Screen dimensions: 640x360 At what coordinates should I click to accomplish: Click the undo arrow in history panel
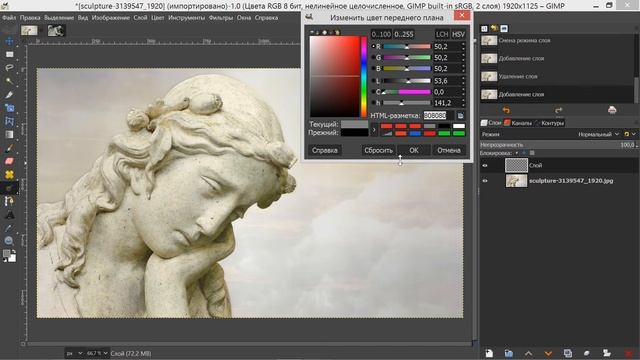pyautogui.click(x=506, y=110)
